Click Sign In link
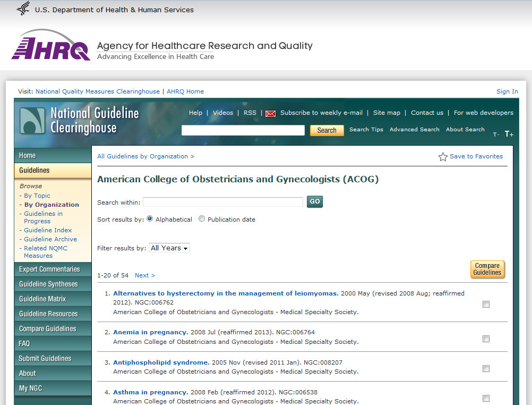The width and height of the screenshot is (532, 405). coord(507,91)
